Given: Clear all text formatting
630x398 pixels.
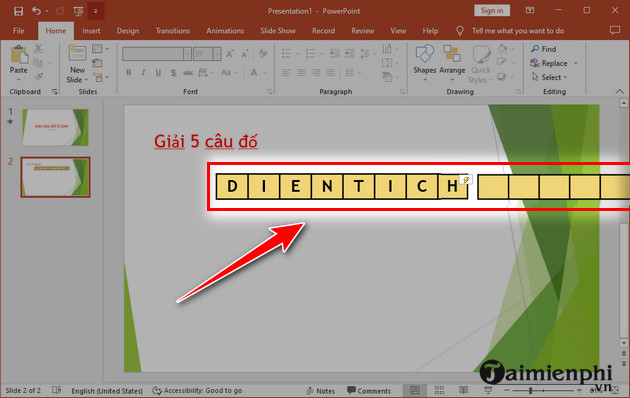Looking at the screenshot, I should pos(263,53).
